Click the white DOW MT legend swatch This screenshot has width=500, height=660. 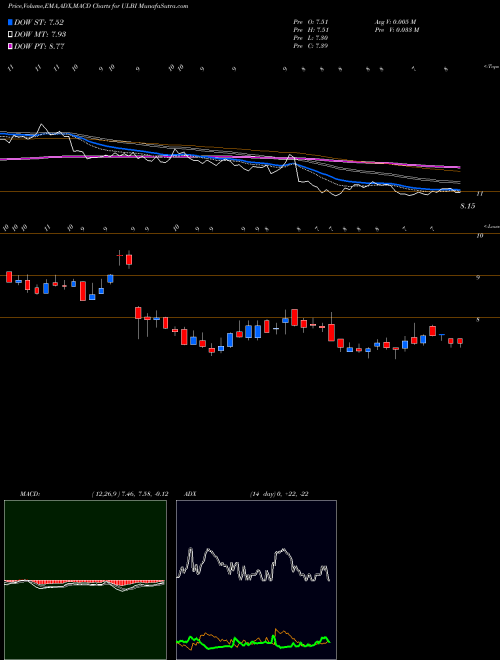coord(10,35)
